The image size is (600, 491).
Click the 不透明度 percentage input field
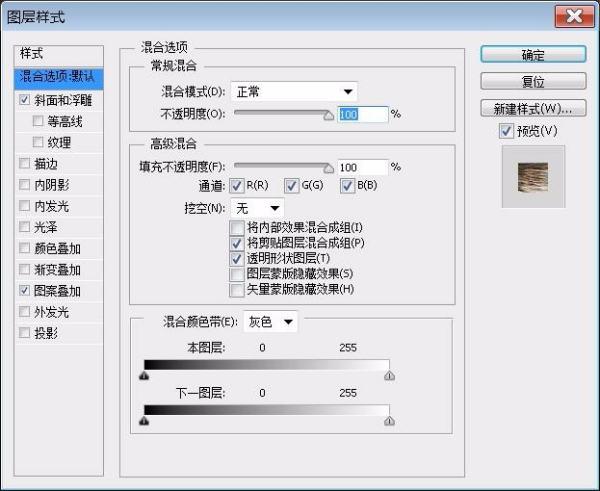coord(362,114)
